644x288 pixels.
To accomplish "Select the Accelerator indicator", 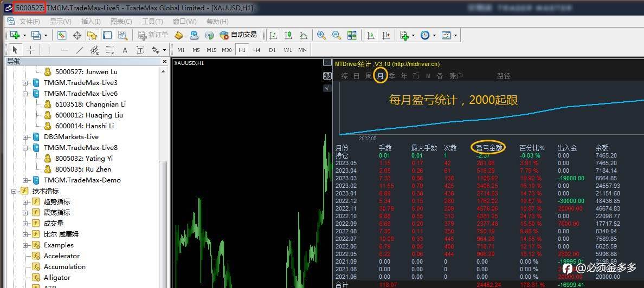I will [x=62, y=256].
